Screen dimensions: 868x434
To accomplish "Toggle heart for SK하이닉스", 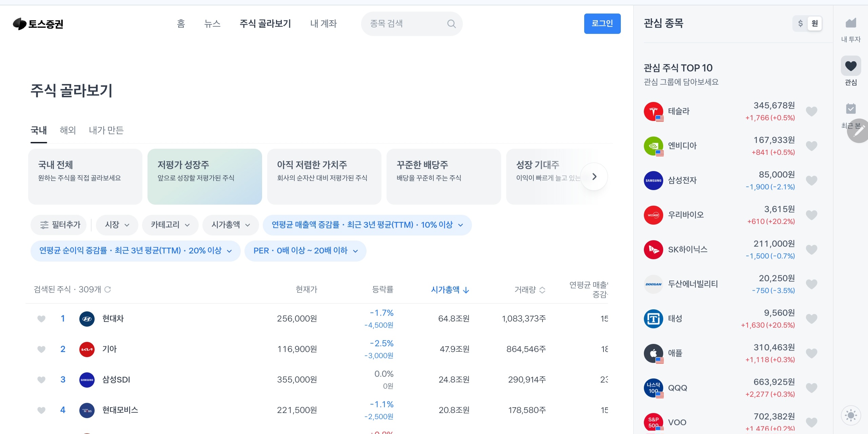I will [811, 250].
